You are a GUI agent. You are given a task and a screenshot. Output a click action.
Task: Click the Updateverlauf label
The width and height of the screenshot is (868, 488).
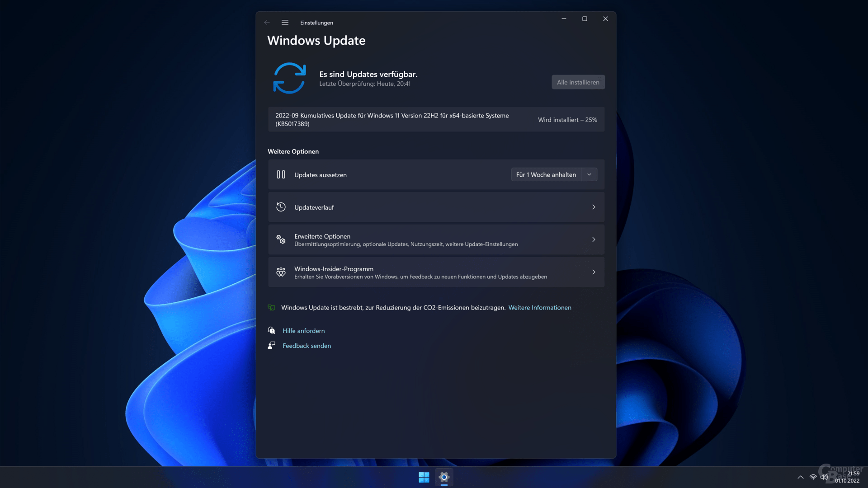point(314,207)
